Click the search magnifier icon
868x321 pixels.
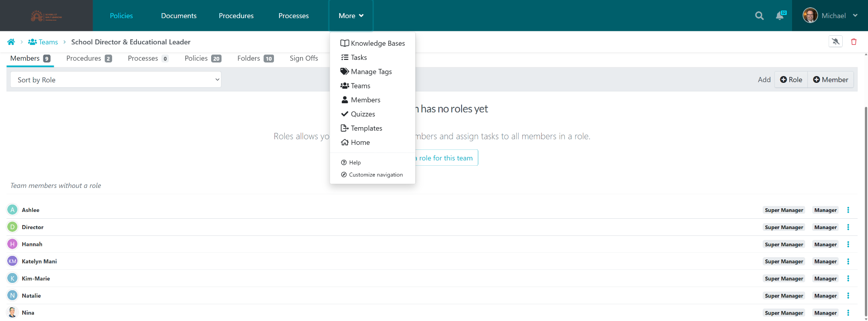coord(759,16)
